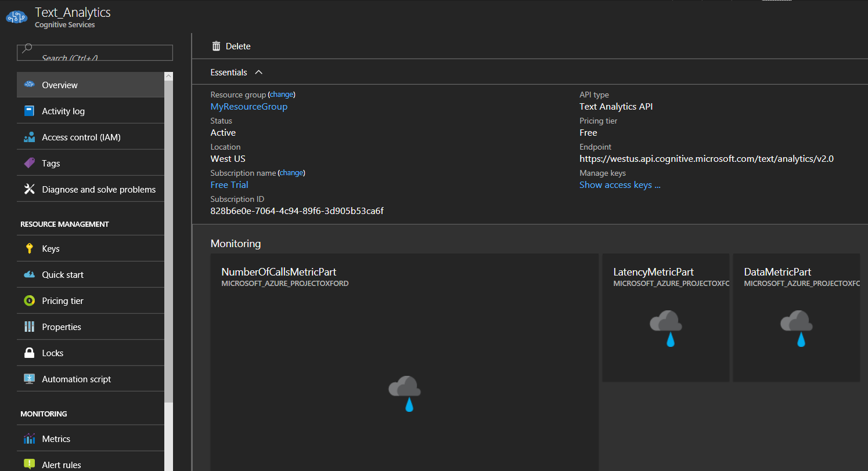The width and height of the screenshot is (868, 471).
Task: Collapse the Essentials section with the chevron
Action: [x=259, y=72]
